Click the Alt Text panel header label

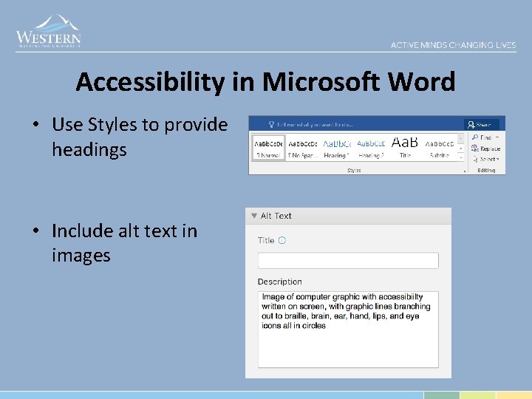tap(276, 216)
